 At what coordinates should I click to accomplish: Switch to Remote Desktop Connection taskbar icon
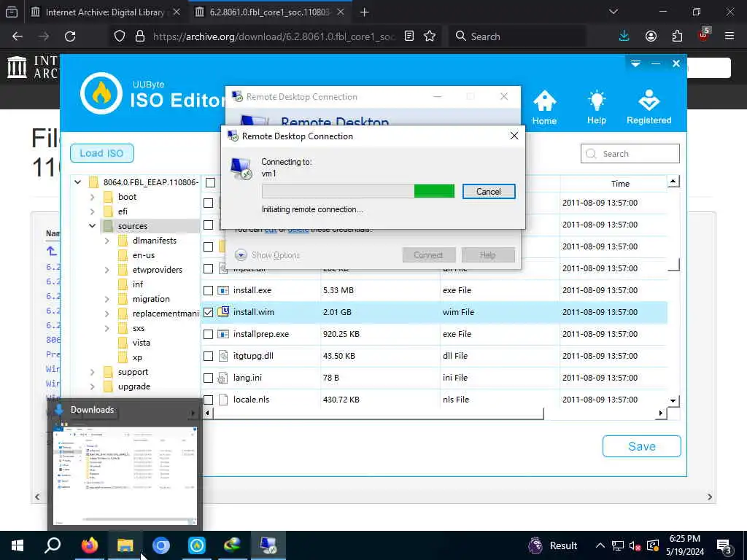tap(268, 545)
